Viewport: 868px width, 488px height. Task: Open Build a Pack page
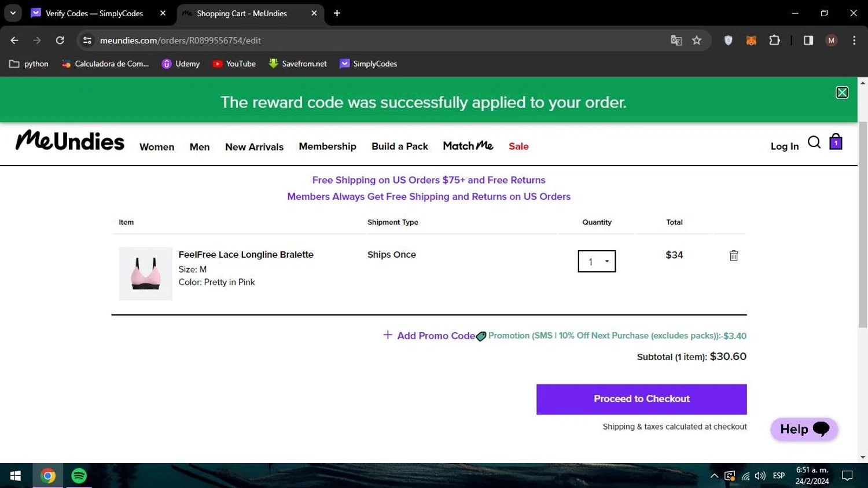pyautogui.click(x=400, y=146)
